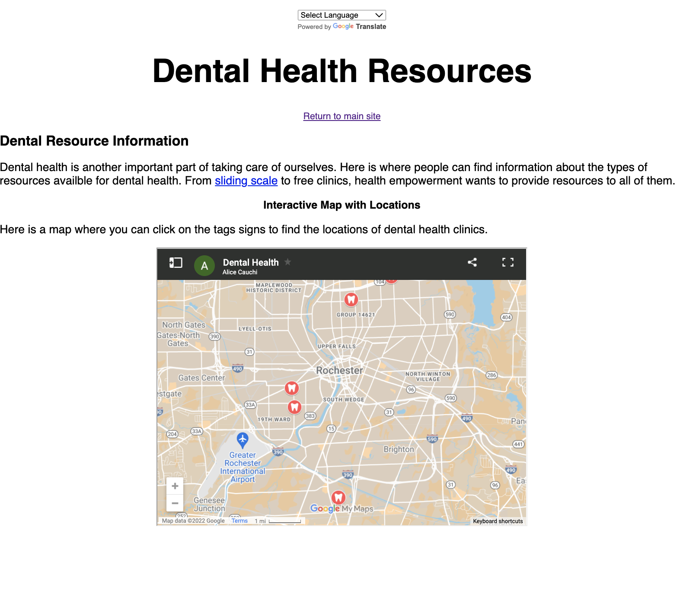This screenshot has width=696, height=616.
Task: Star the Dental Health map
Action: coord(287,262)
